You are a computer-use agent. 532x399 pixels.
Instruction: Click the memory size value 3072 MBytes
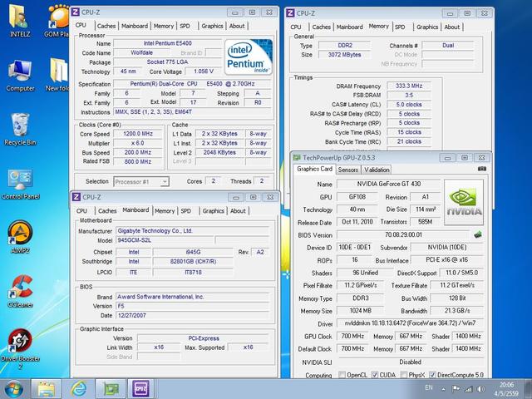tap(344, 55)
